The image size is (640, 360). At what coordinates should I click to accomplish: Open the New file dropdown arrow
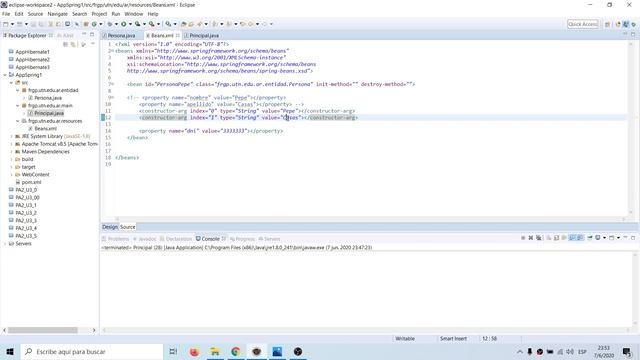[12, 24]
